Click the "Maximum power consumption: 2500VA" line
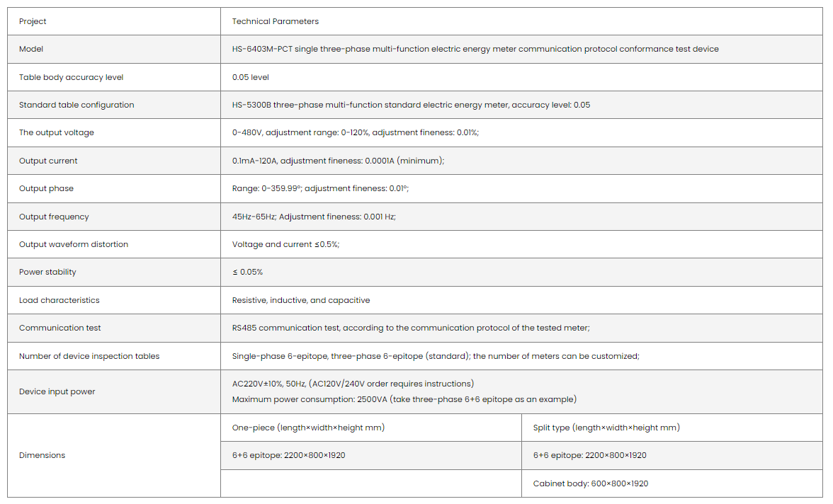Viewport: 833px width, 504px height. (x=404, y=399)
